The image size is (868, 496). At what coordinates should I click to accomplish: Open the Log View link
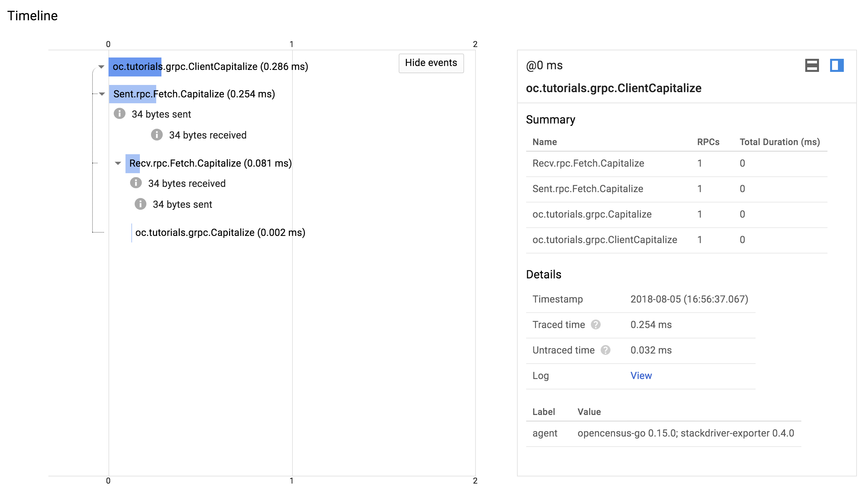click(x=641, y=375)
